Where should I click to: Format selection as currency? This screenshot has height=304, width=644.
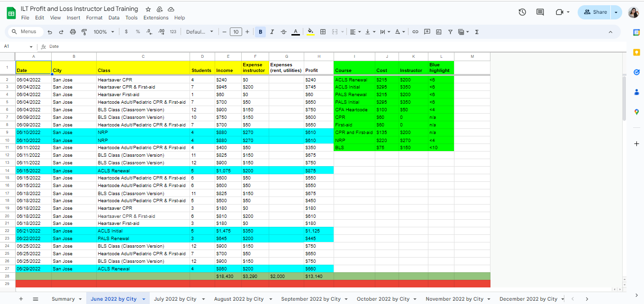[x=126, y=32]
